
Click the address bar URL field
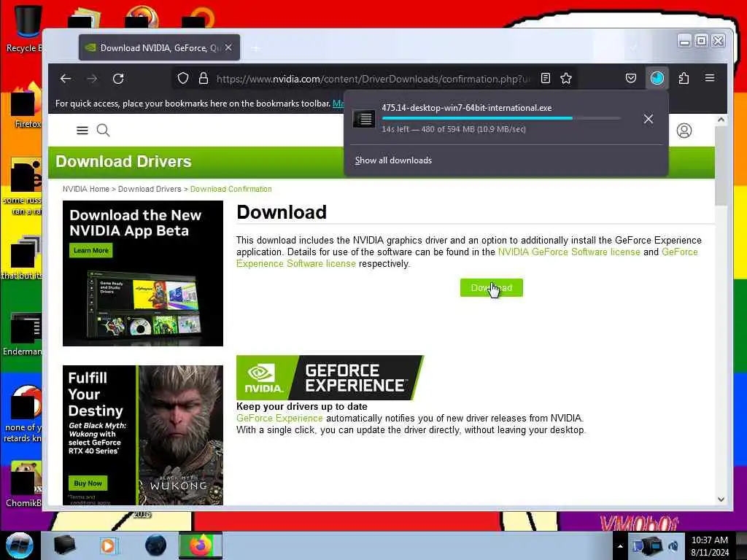(373, 79)
